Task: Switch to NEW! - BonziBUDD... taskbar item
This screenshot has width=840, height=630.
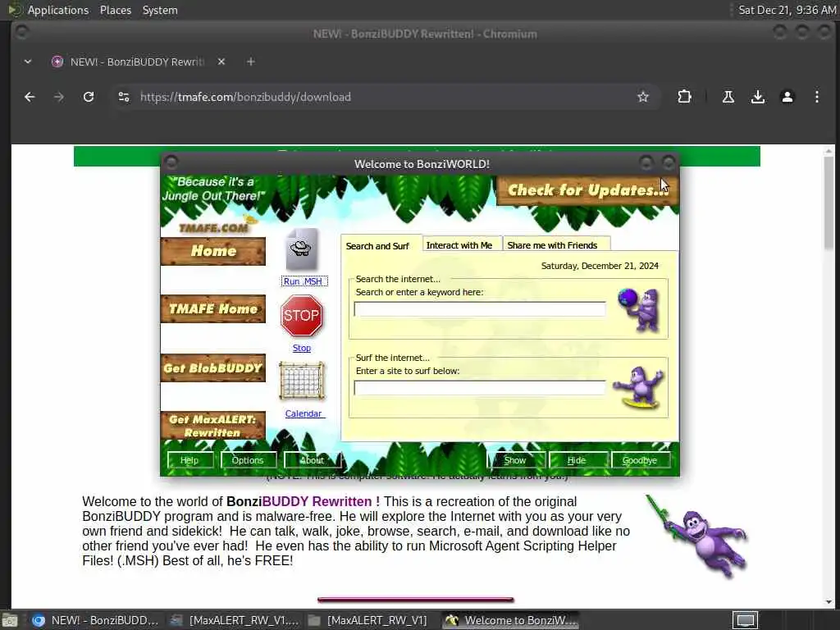Action: tap(95, 620)
